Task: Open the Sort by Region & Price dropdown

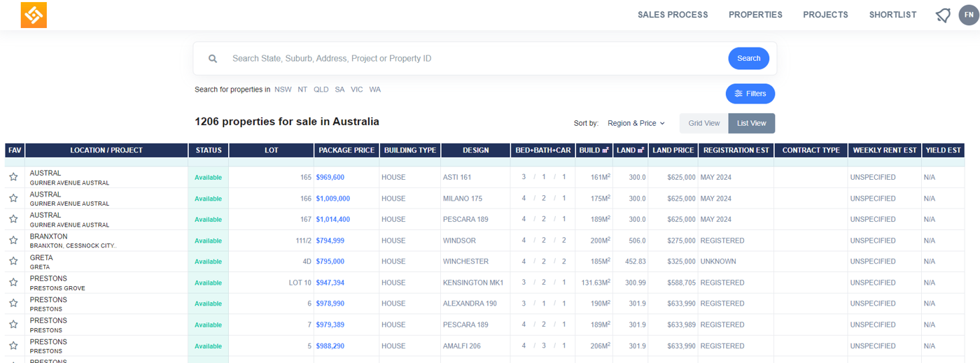Action: coord(636,123)
